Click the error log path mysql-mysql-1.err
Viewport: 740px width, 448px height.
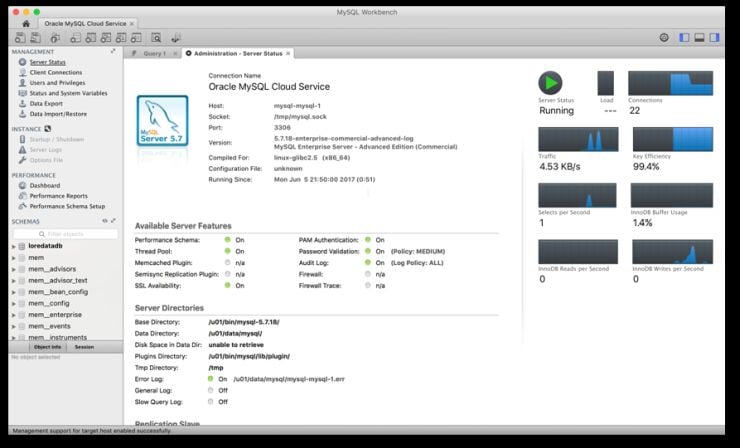point(289,379)
